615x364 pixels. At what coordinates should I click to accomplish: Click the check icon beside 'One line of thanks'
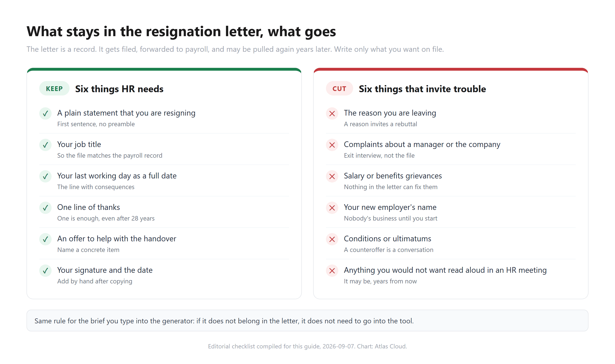[x=45, y=208]
